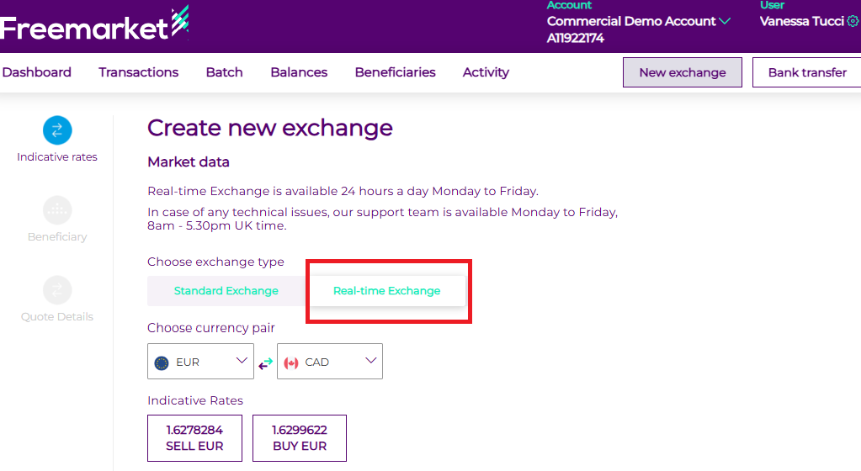The image size is (861, 471).
Task: Click the Canadian flag icon
Action: [x=292, y=363]
